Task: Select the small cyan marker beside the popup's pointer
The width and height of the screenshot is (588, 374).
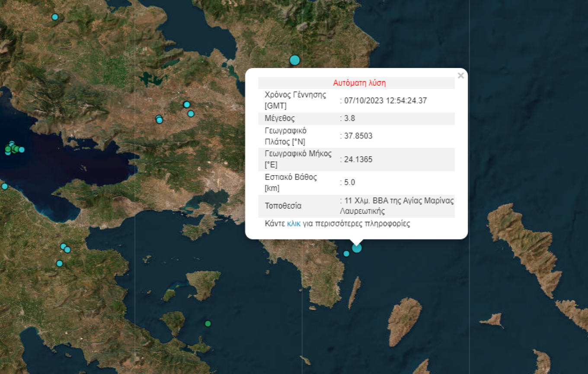Action: 346,254
